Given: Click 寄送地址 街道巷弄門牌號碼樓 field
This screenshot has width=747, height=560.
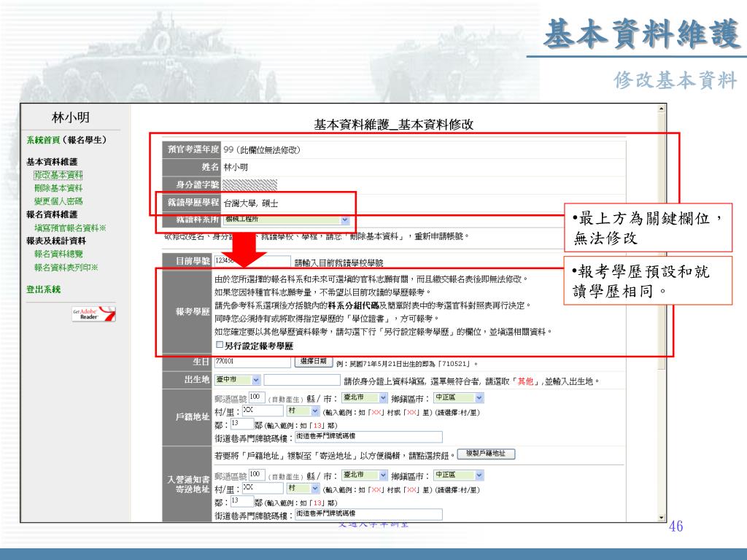Looking at the screenshot, I should (x=368, y=514).
